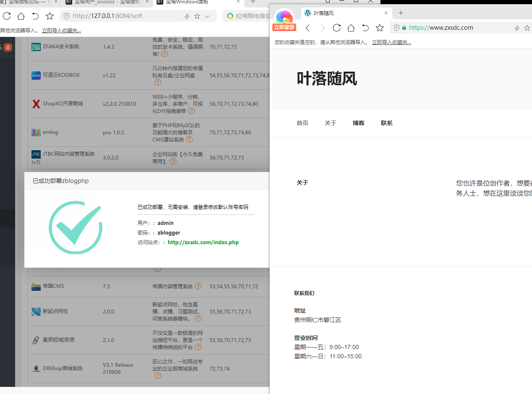Click 立即导入收藏夹 link in the 宝塔 browser window

tap(61, 31)
